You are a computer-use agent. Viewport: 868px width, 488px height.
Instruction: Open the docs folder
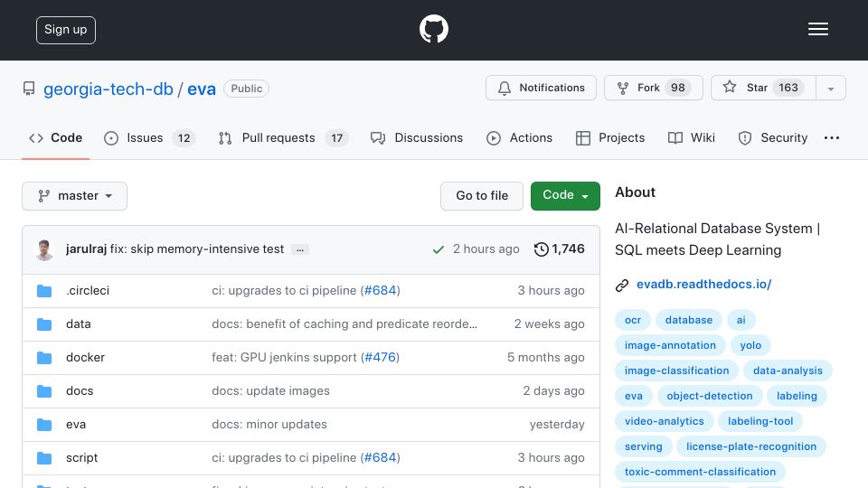click(x=80, y=391)
